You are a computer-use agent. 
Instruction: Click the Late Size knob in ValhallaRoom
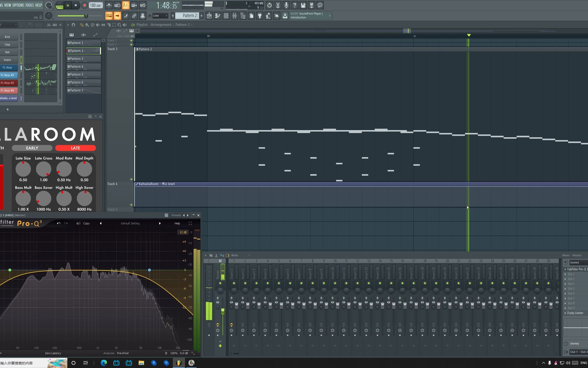(x=23, y=169)
